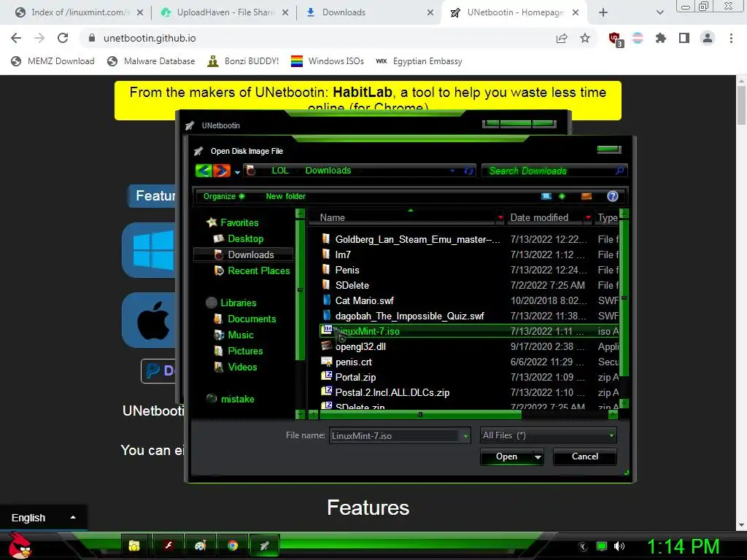747x560 pixels.
Task: Open Egyptian Embassy bookmark
Action: [x=419, y=61]
